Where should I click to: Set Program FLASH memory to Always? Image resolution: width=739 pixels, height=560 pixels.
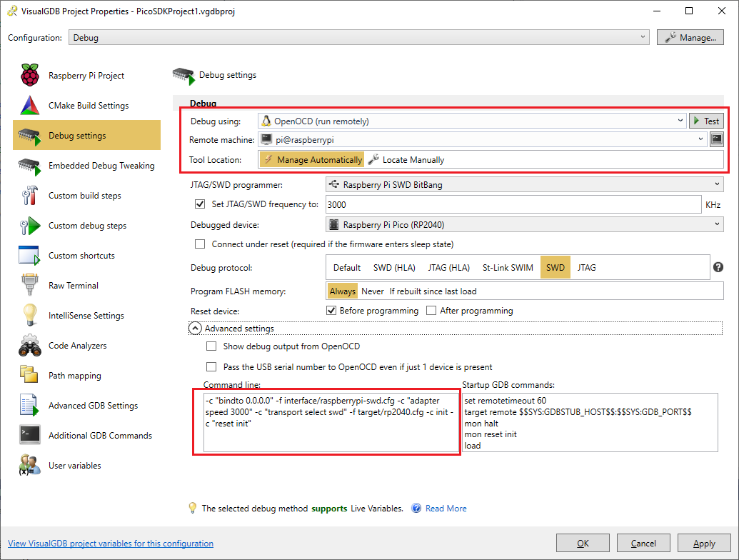tap(342, 291)
